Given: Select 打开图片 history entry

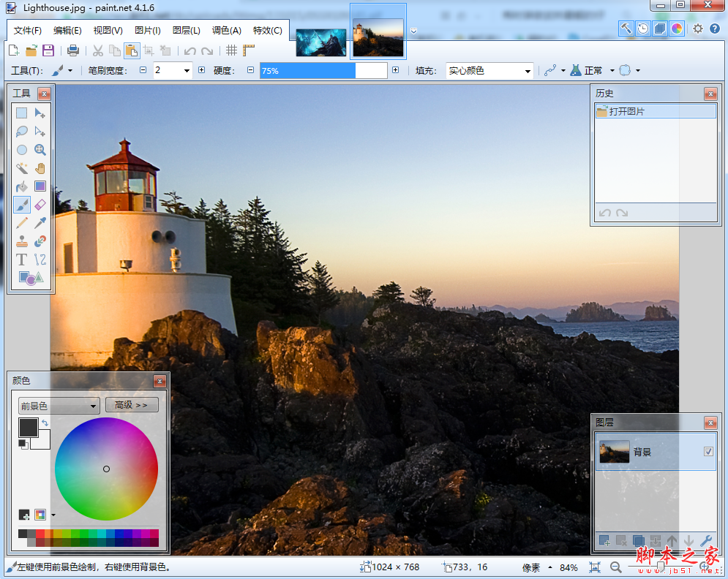Looking at the screenshot, I should [656, 111].
